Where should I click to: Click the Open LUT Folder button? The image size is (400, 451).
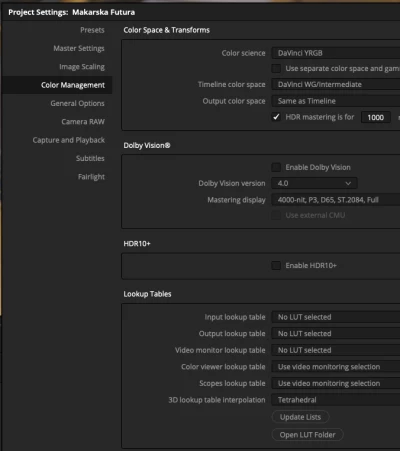(307, 435)
